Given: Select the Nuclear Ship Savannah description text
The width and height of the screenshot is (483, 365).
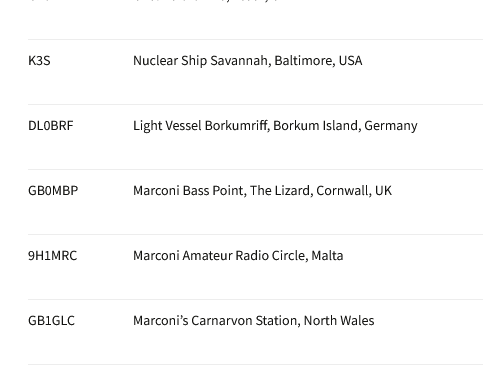Looking at the screenshot, I should tap(248, 61).
